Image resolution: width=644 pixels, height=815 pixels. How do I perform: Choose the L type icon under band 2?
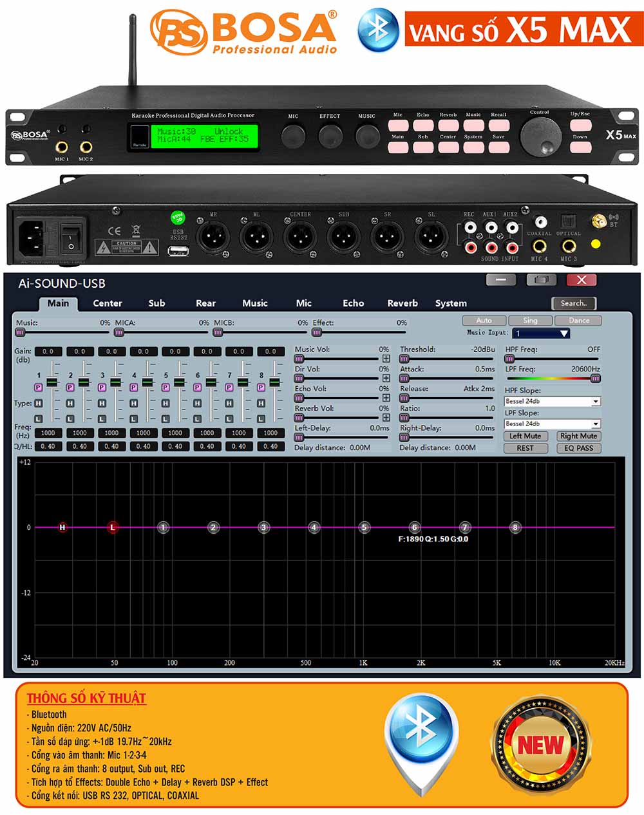click(70, 419)
